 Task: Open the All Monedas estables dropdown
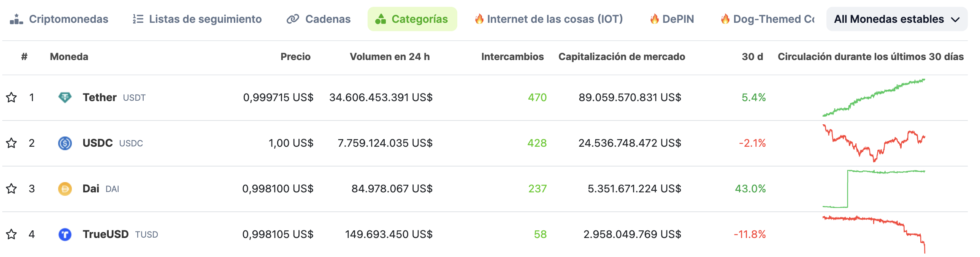click(896, 19)
